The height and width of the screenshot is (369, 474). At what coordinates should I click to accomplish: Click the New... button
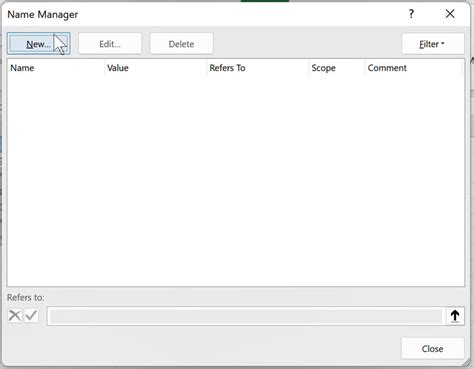pos(39,44)
